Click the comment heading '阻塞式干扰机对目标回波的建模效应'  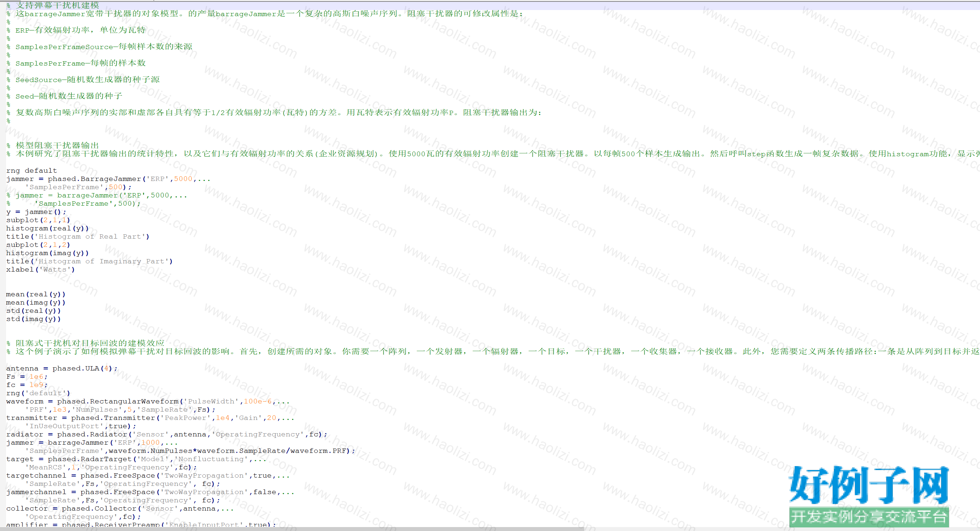90,343
